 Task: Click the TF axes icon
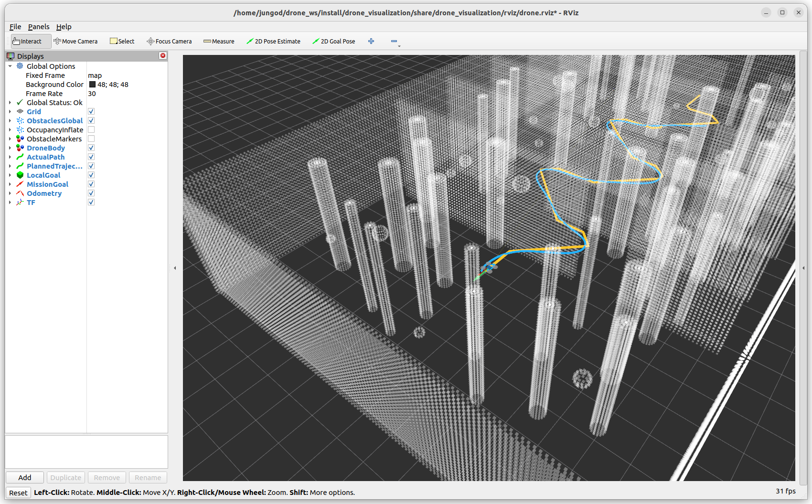pos(20,202)
